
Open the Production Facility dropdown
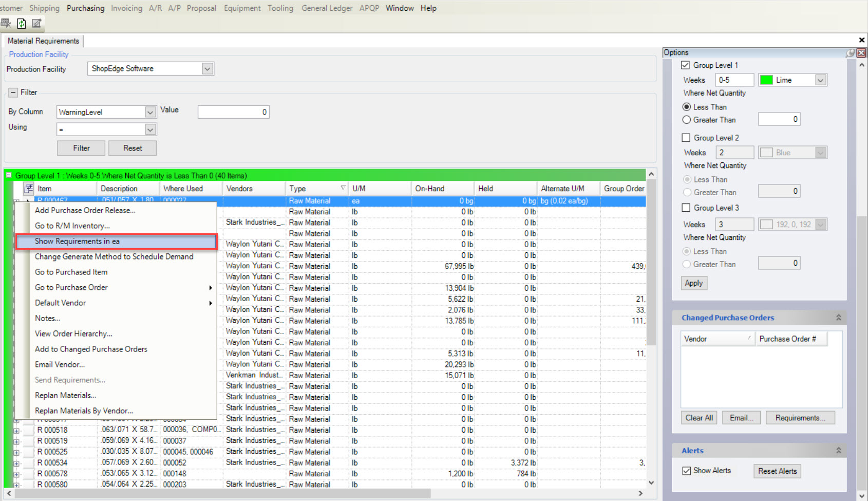207,68
